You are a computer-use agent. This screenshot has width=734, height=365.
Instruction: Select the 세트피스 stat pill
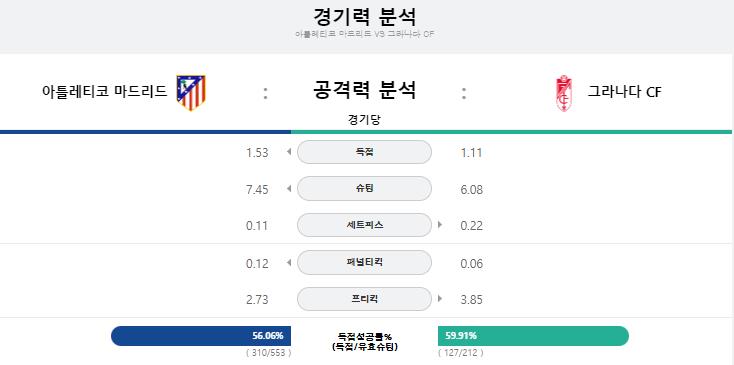tap(364, 225)
